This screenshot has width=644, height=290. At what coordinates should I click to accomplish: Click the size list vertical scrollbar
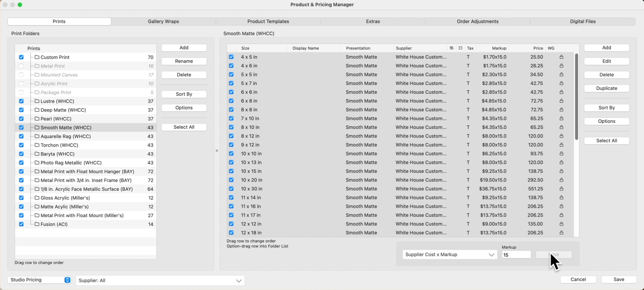576,97
